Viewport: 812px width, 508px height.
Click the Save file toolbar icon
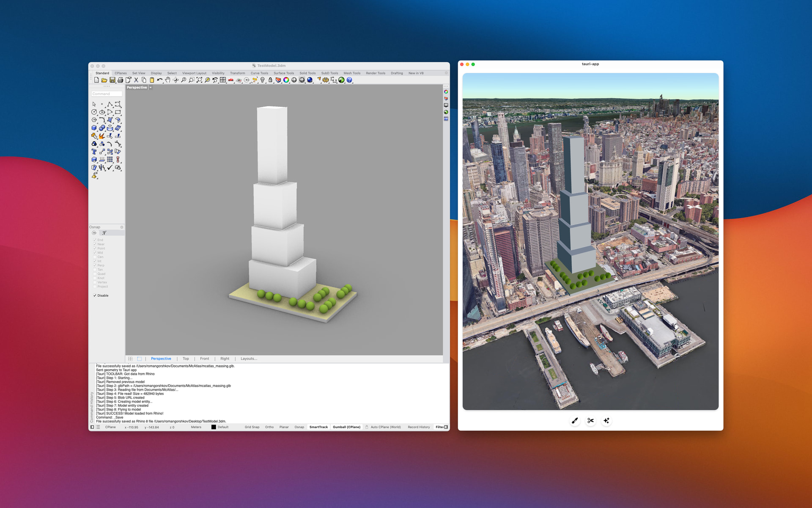(112, 80)
